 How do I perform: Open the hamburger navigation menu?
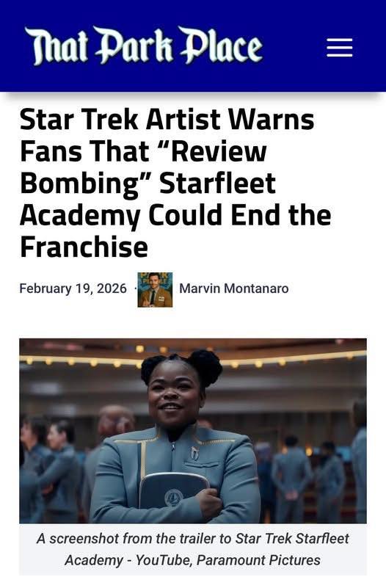tap(339, 48)
